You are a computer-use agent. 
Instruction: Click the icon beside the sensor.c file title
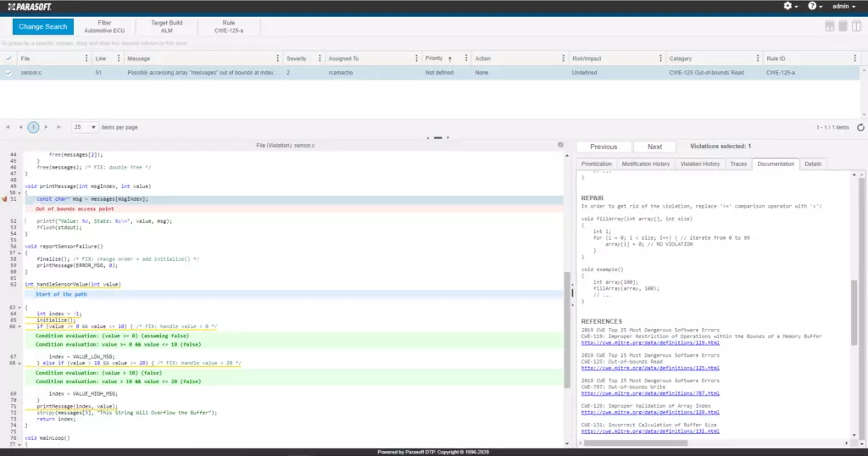coord(560,145)
